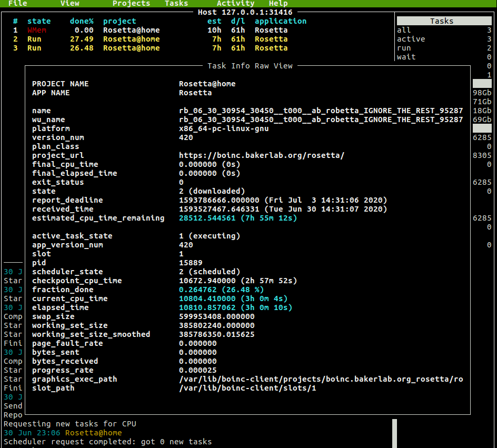
Task: Click the APP NAME value Rosetta
Action: [195, 93]
